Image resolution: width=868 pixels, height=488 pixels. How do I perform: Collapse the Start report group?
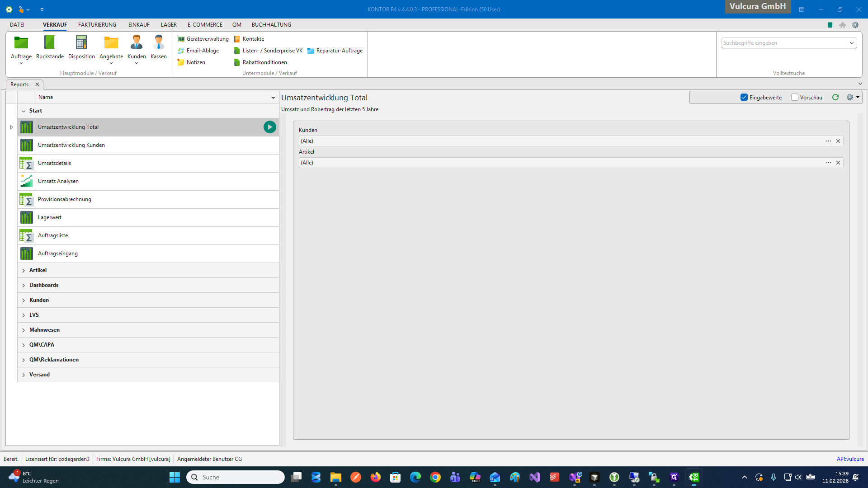click(x=24, y=111)
